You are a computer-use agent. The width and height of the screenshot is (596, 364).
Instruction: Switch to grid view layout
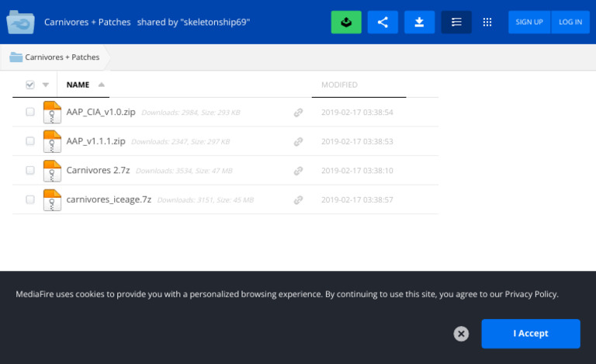click(487, 23)
